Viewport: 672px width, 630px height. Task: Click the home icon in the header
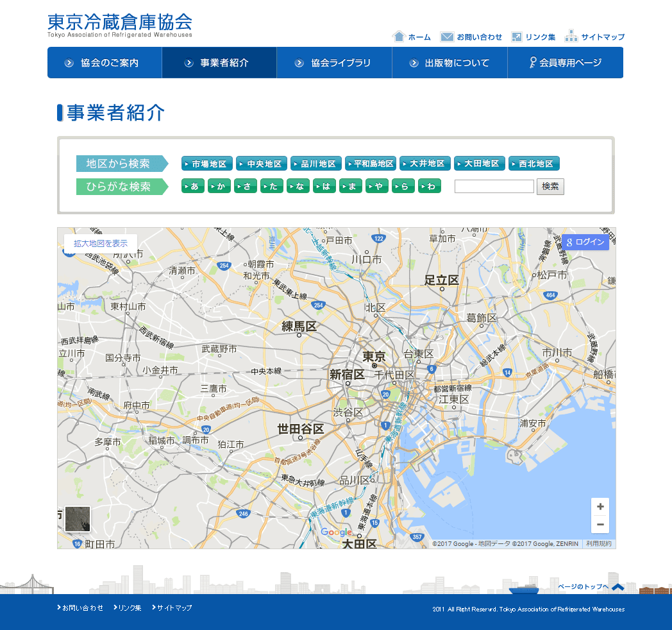click(x=399, y=37)
